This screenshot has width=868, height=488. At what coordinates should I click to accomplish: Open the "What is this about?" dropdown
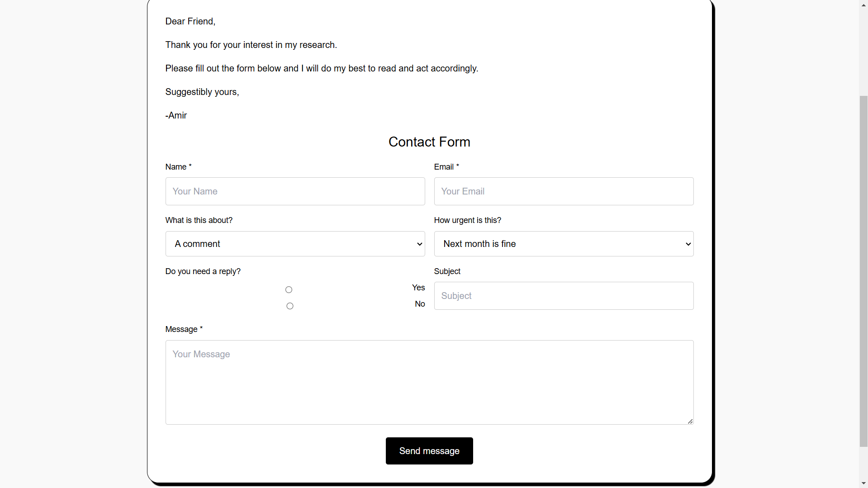tap(295, 244)
